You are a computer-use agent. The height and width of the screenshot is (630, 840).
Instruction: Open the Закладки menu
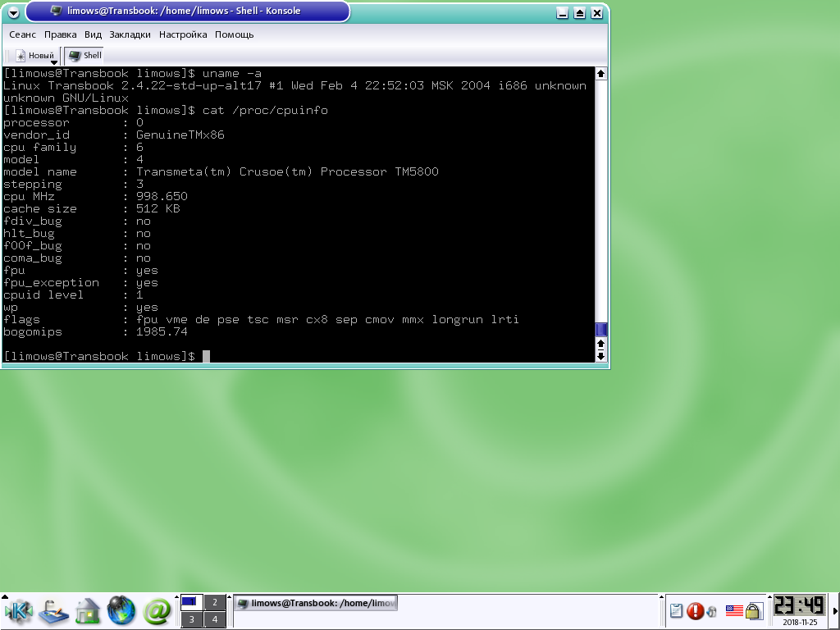pyautogui.click(x=130, y=34)
